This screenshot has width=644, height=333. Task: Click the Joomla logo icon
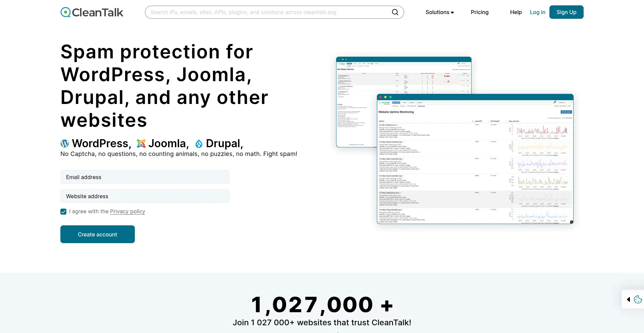141,144
